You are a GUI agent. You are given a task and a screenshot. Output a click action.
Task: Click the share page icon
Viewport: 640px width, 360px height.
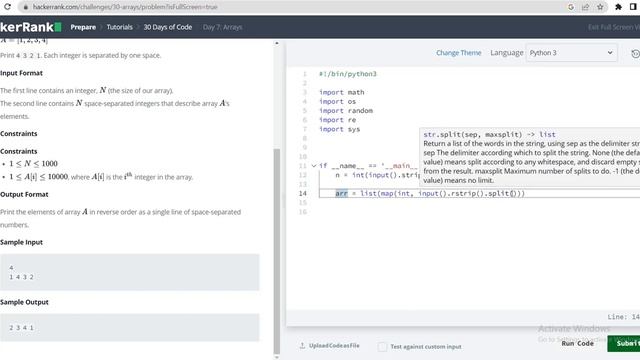coord(585,7)
